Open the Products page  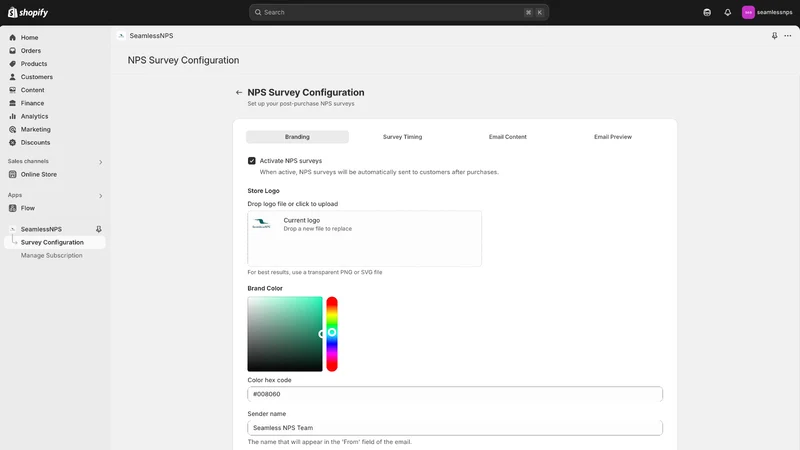[x=34, y=64]
